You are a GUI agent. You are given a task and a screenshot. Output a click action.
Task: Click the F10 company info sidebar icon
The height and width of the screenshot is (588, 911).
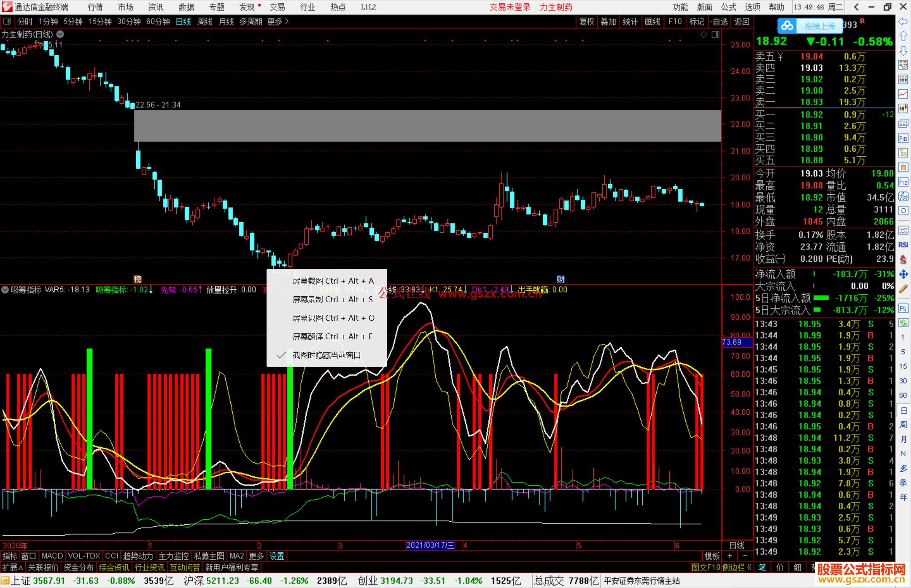903,138
